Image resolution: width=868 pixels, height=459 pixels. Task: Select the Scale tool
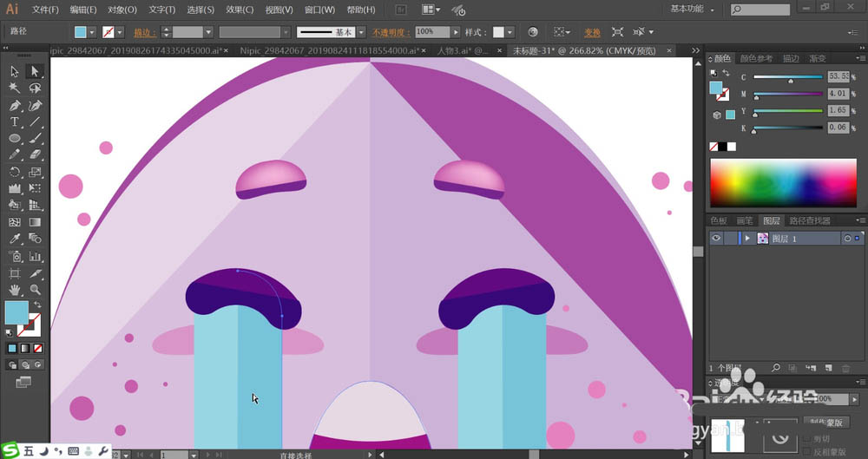coord(35,172)
